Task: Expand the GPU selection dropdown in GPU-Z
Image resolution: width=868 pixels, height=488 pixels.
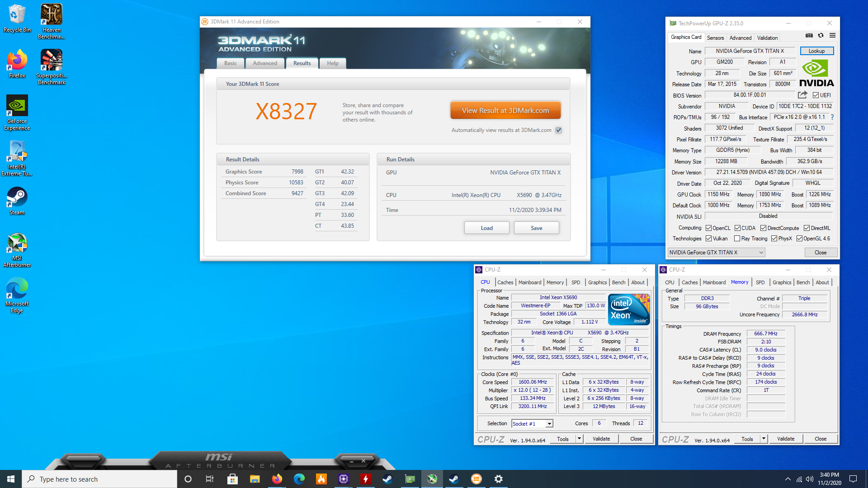Action: 717,253
